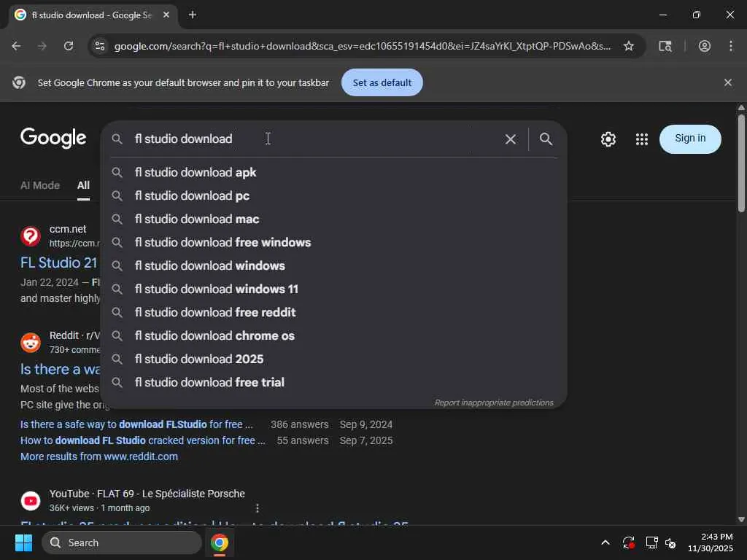
Task: Pick fl studio download free reddit suggestion
Action: (333, 312)
